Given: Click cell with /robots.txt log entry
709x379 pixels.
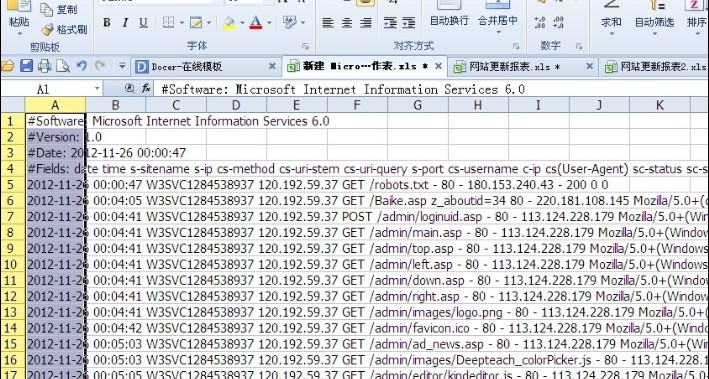Looking at the screenshot, I should point(318,185).
